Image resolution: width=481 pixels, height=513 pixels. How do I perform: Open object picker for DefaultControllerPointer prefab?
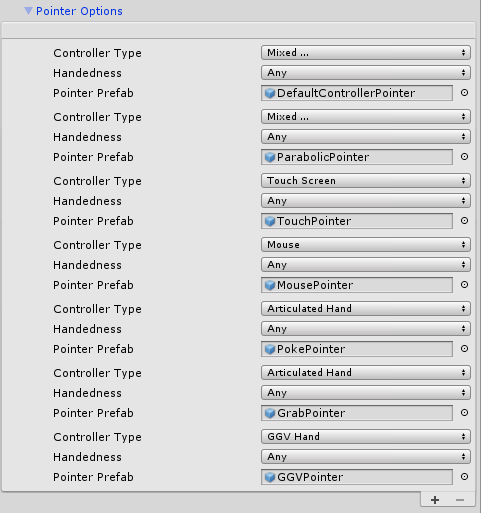coord(464,93)
